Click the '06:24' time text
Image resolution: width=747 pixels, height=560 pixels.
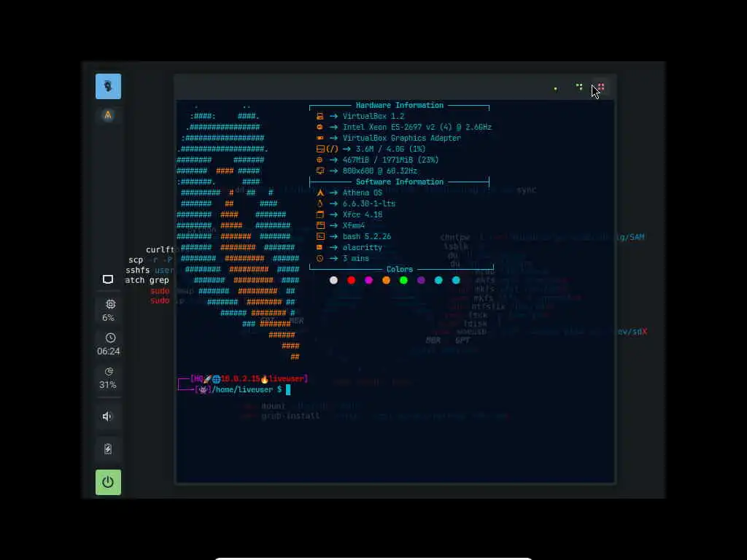(x=109, y=351)
